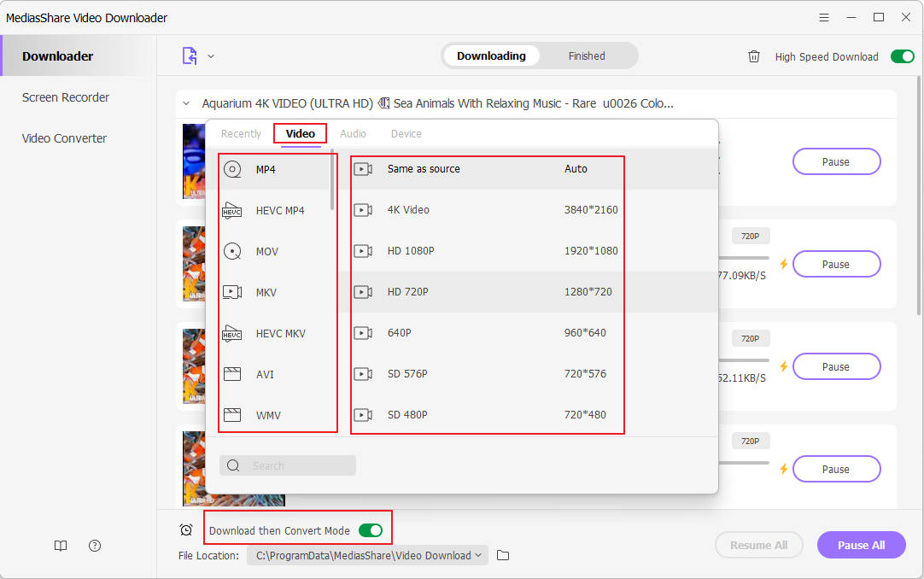Choose the Same as source label

(x=424, y=168)
